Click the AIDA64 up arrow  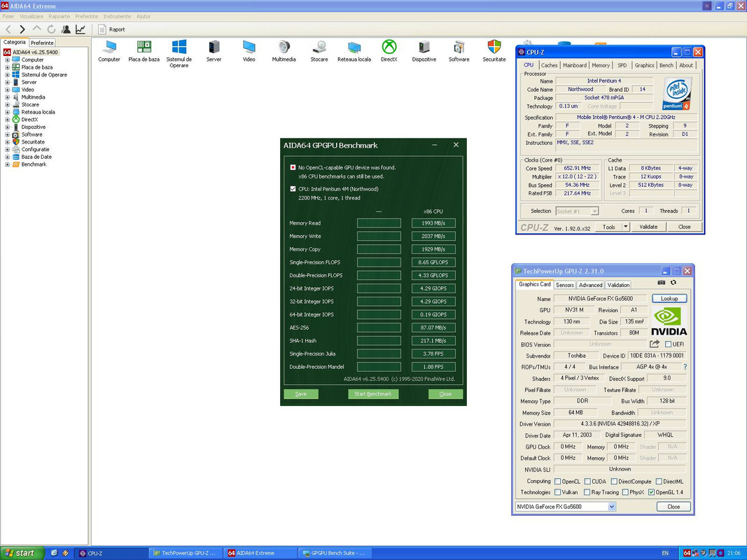tap(36, 29)
